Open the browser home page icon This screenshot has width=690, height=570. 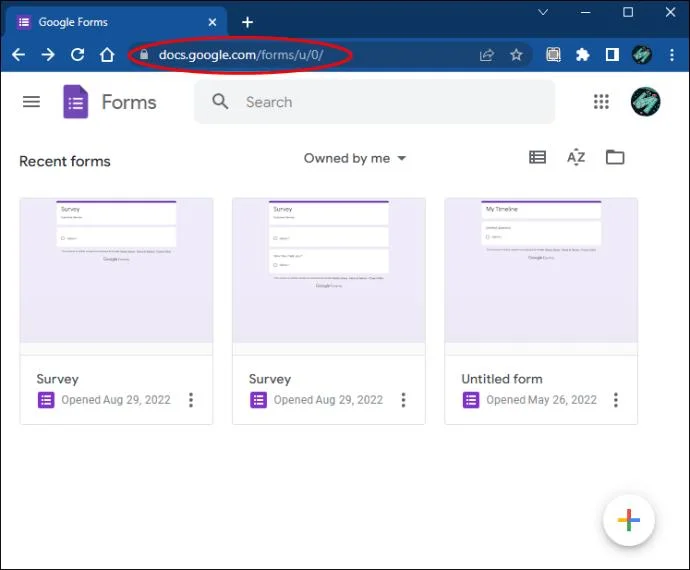[x=107, y=55]
